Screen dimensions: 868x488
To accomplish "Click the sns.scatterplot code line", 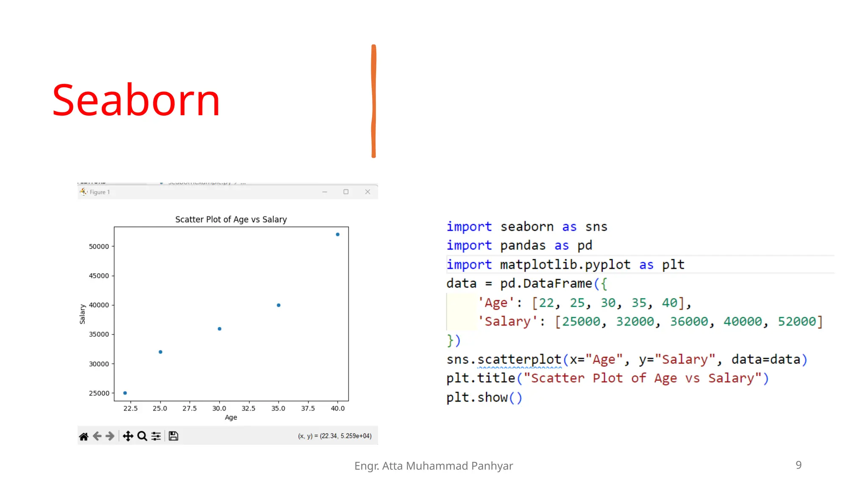I will pos(626,360).
